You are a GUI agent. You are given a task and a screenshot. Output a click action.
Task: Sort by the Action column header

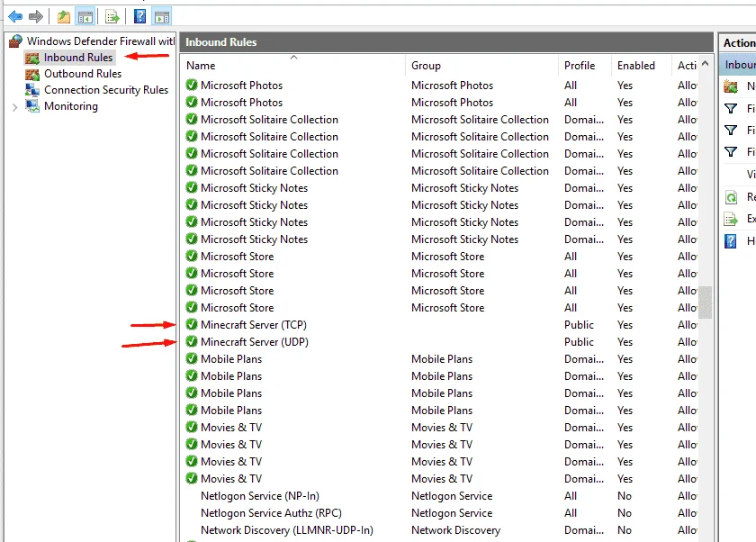click(x=687, y=66)
